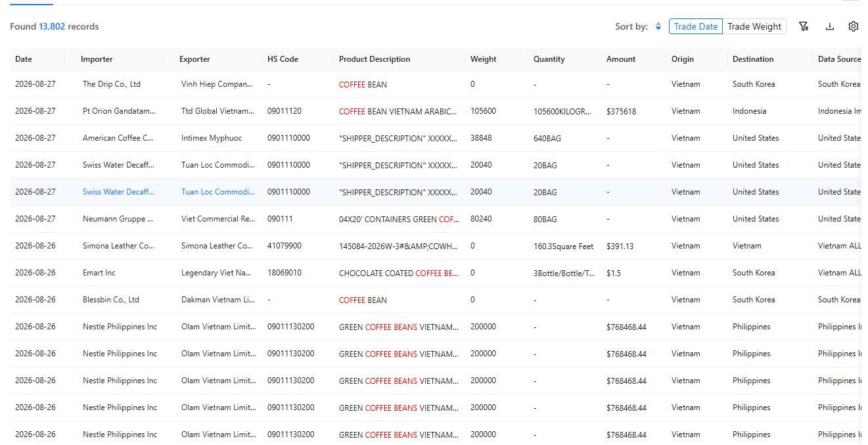
Task: Open highlighted Tuan Loc Commodi exporter link
Action: (217, 192)
